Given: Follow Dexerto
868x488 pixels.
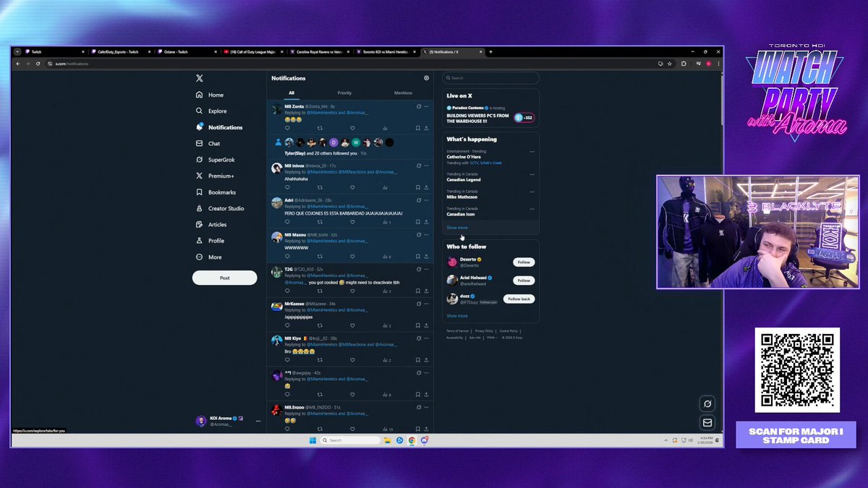Looking at the screenshot, I should [524, 262].
